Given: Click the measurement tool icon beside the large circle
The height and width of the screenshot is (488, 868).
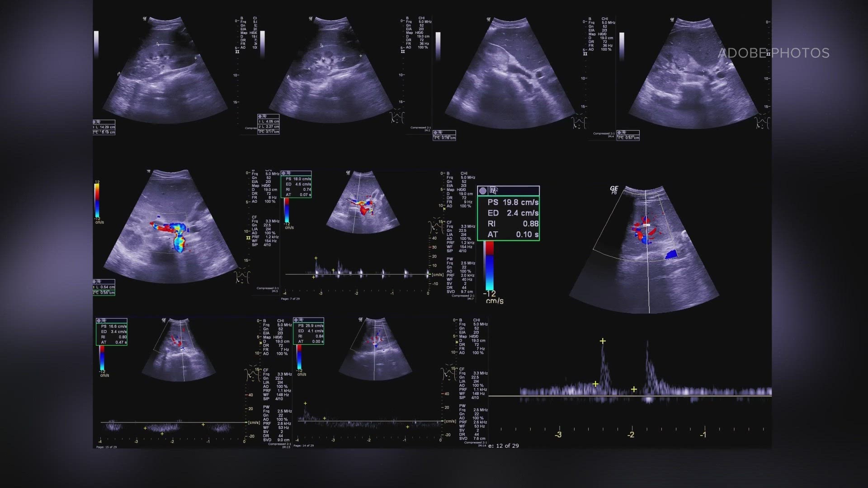Looking at the screenshot, I should point(494,191).
